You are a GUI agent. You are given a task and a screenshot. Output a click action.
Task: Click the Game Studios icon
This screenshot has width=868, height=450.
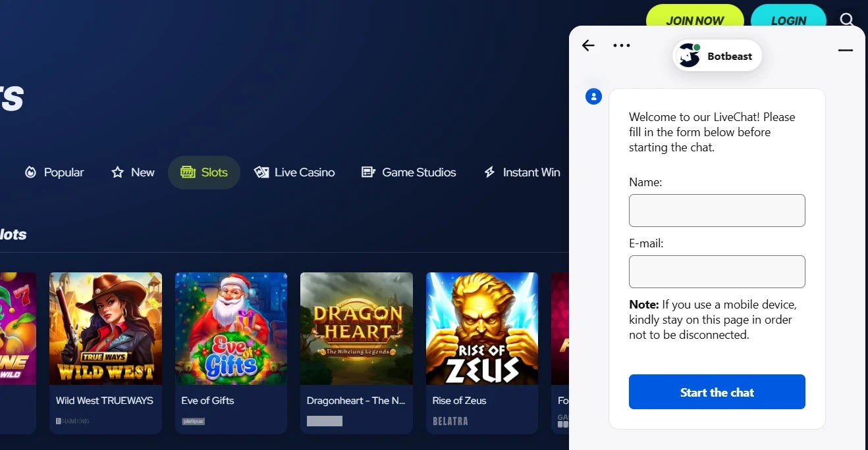click(368, 172)
